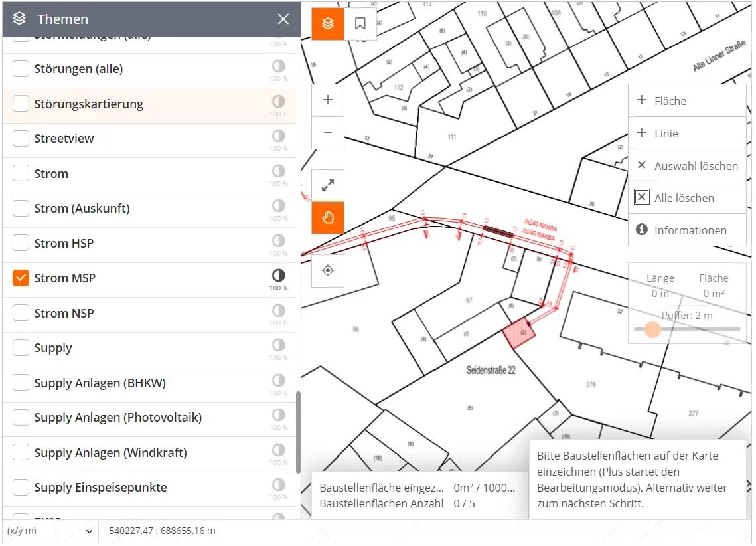Open Informationen in the drawing menu

tap(686, 230)
